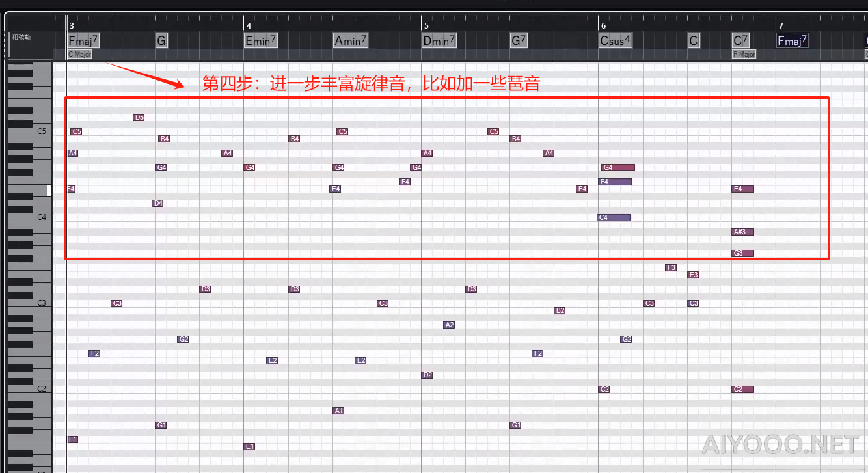Select the F1 note
The height and width of the screenshot is (473, 868).
(x=73, y=439)
